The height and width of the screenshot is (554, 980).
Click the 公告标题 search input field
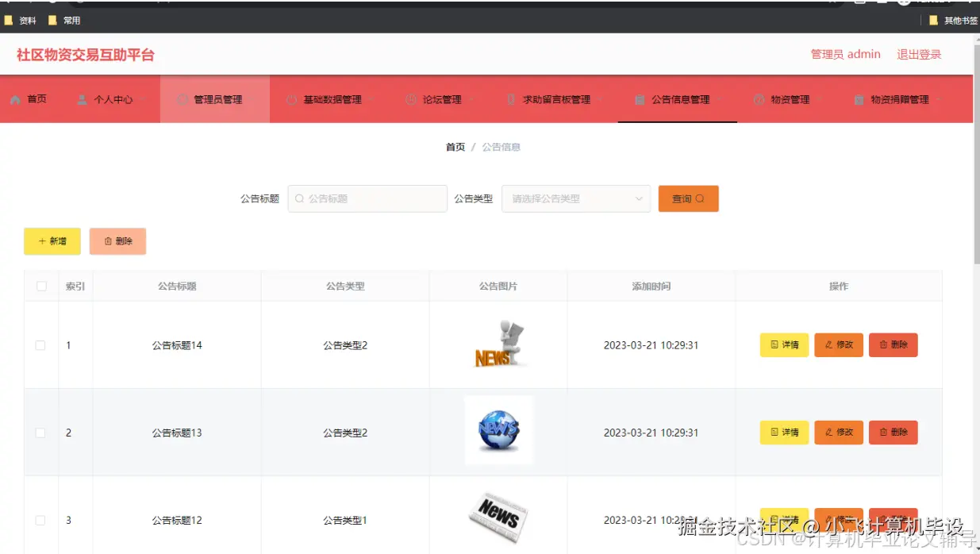(367, 198)
